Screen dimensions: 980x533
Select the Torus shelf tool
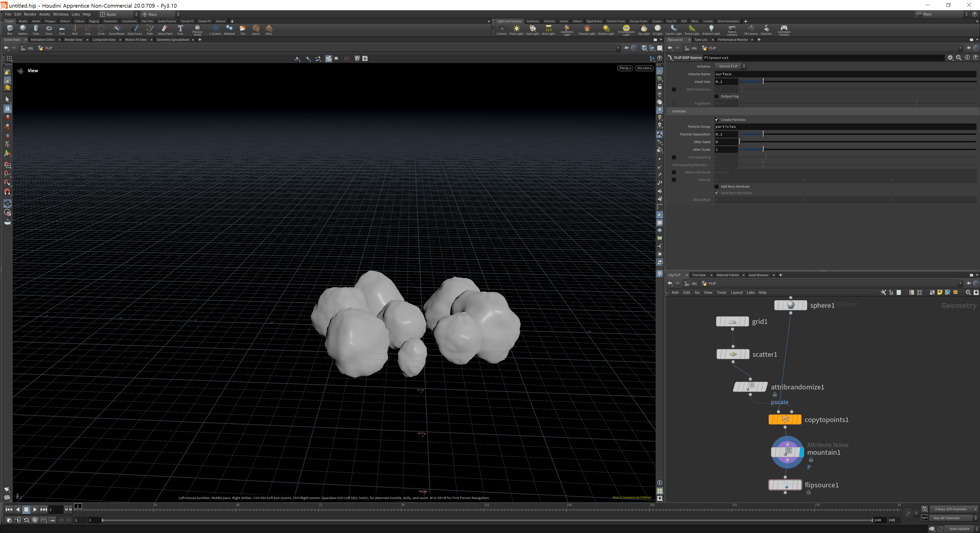coord(49,29)
